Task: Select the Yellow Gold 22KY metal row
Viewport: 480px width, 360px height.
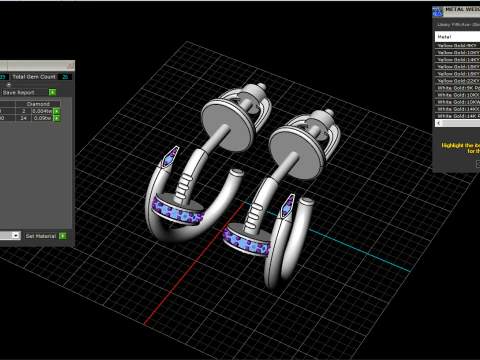Action: click(x=457, y=81)
